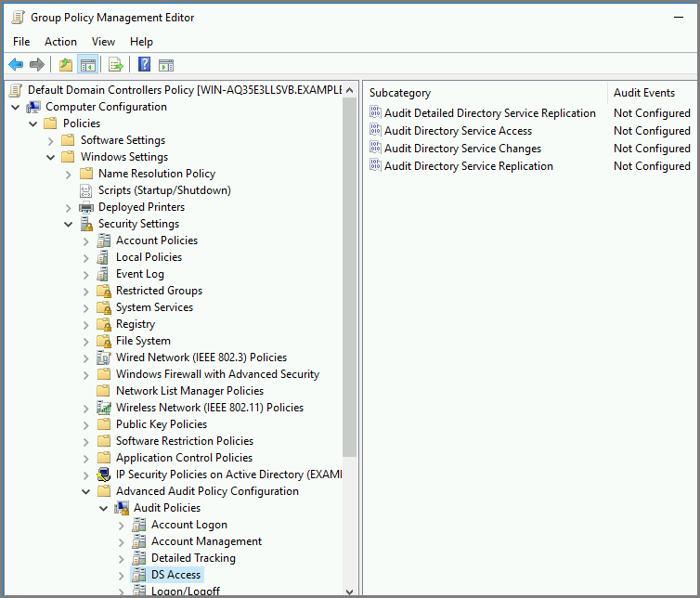700x598 pixels.
Task: Collapse the Advanced Audit Policy Configuration node
Action: [86, 491]
